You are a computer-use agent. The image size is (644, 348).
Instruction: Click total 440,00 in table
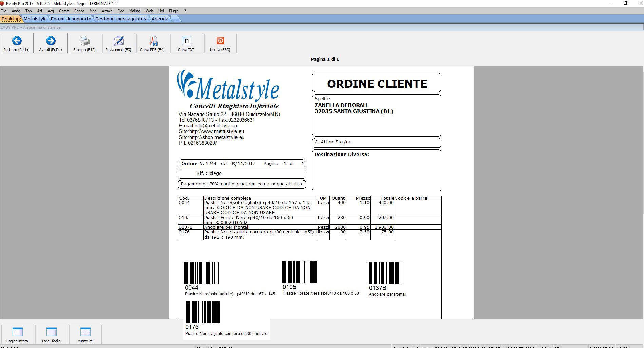386,203
